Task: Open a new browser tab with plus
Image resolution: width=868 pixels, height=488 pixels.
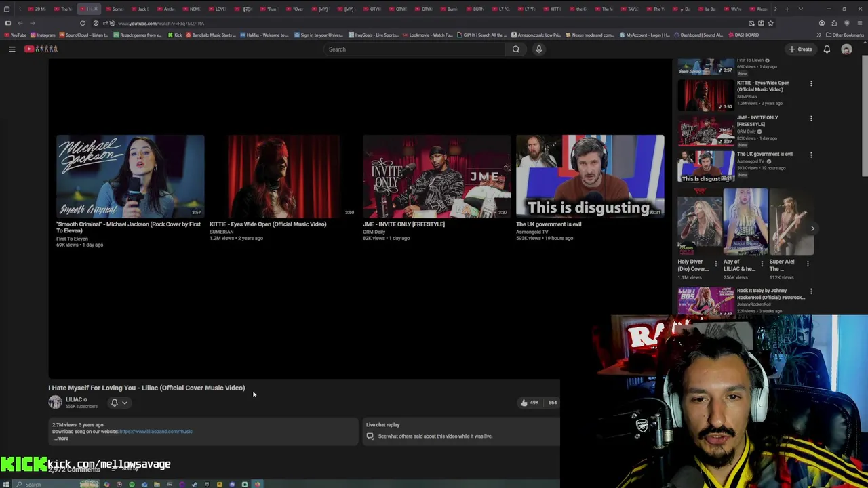Action: pos(786,9)
